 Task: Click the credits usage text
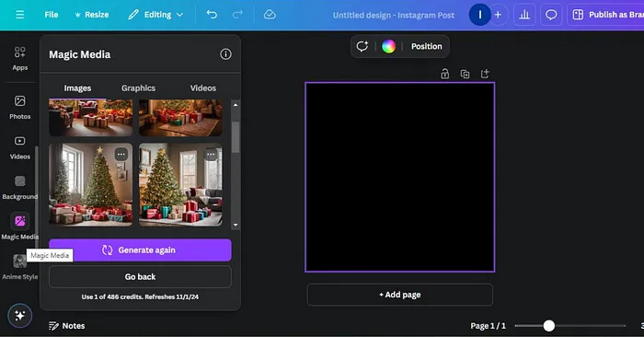coord(140,296)
